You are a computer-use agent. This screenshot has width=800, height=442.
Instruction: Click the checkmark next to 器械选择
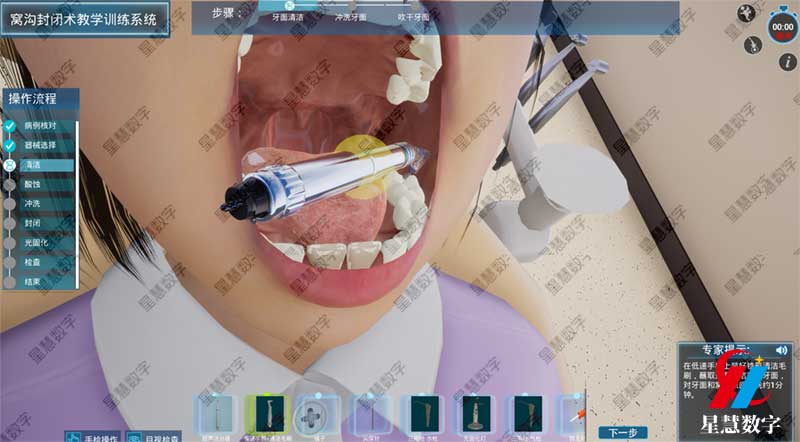tap(10, 146)
